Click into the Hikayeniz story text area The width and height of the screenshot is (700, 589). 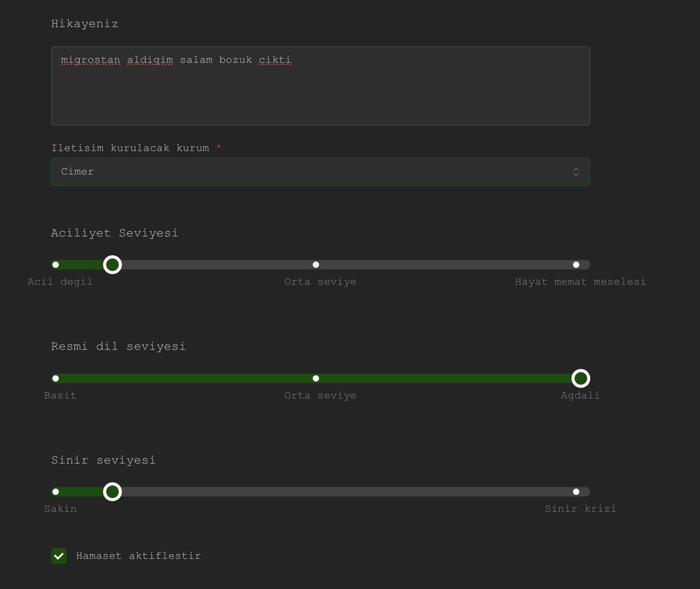coord(320,85)
